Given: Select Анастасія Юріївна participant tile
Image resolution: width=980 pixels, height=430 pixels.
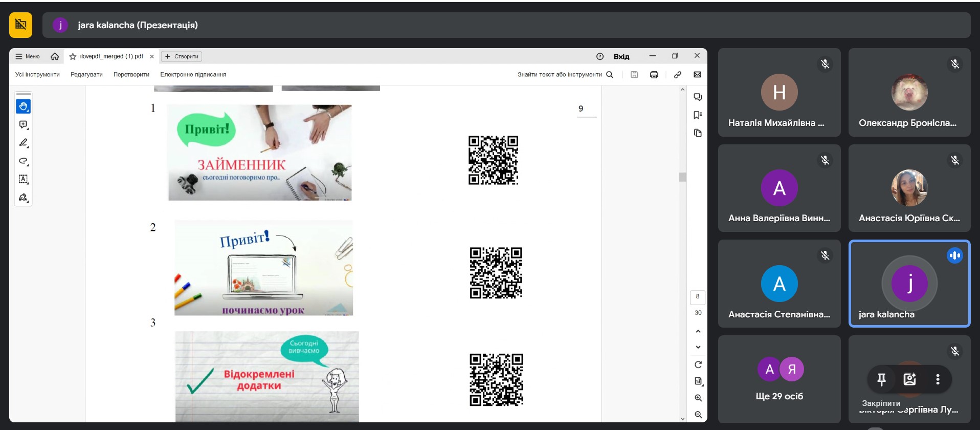Looking at the screenshot, I should pos(909,188).
